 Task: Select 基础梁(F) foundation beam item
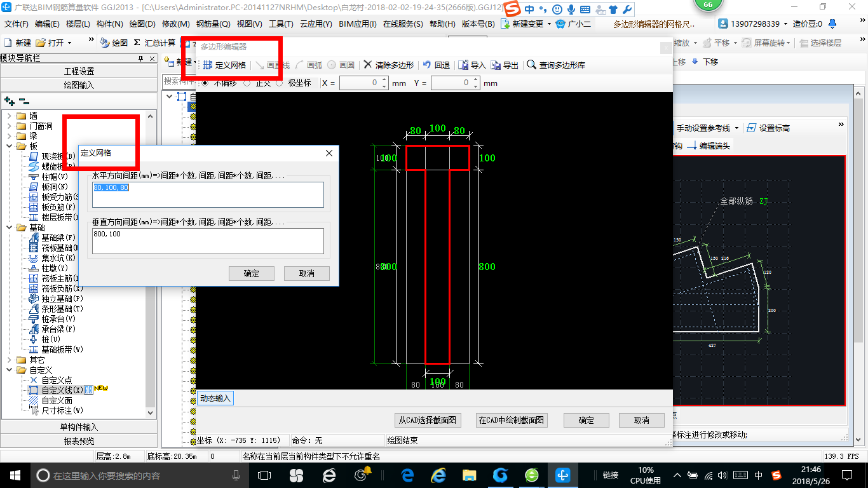(x=53, y=238)
